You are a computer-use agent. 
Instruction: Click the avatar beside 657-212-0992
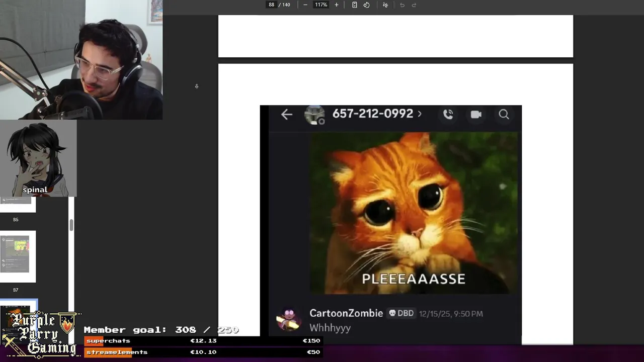coord(315,115)
